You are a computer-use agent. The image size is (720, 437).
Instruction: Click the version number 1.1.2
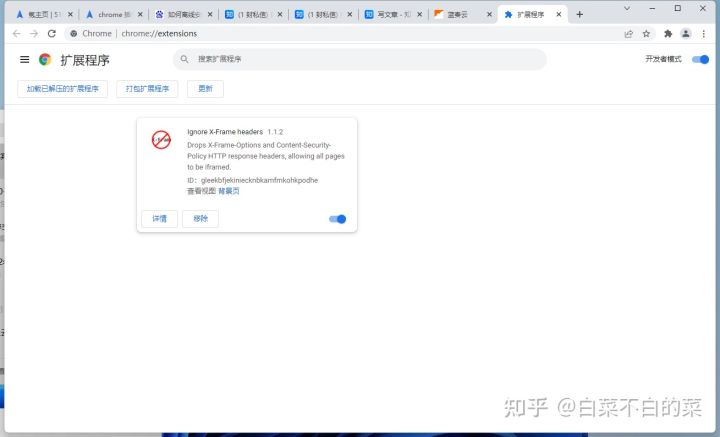coord(275,132)
